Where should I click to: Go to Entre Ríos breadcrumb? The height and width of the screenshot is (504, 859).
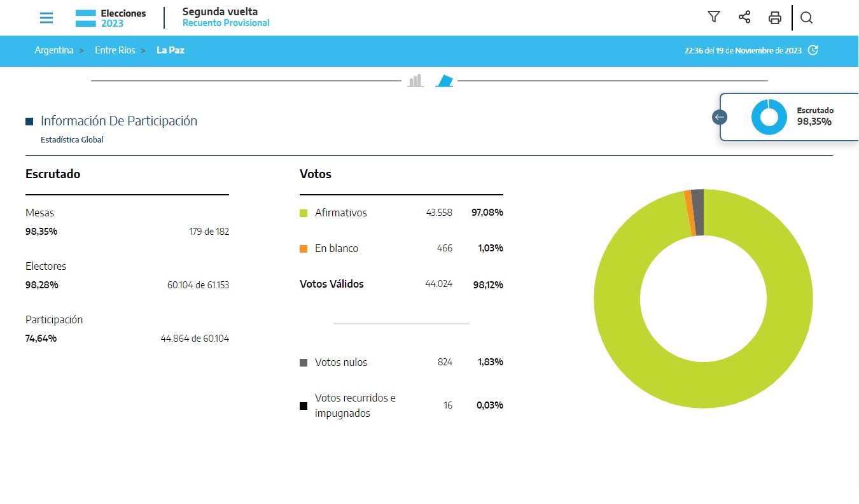point(115,50)
